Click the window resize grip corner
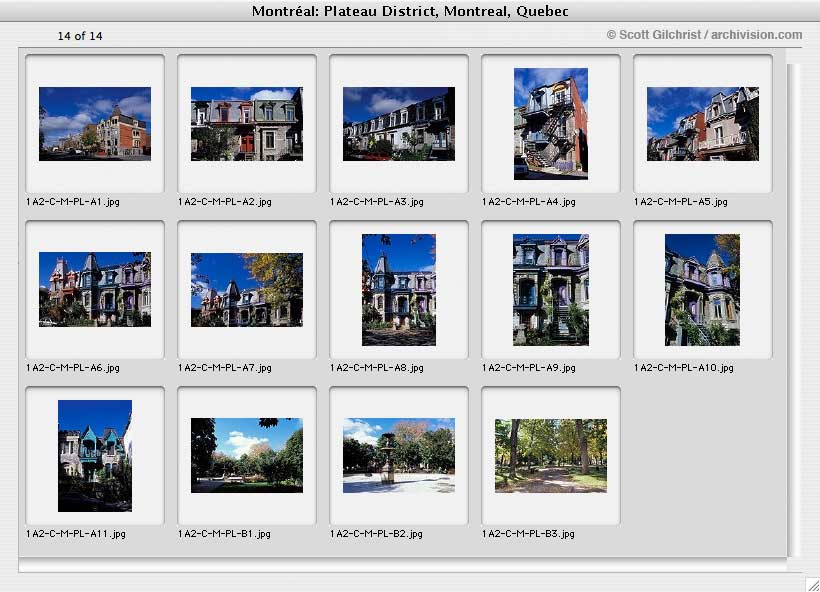The height and width of the screenshot is (592, 820). pos(812,585)
